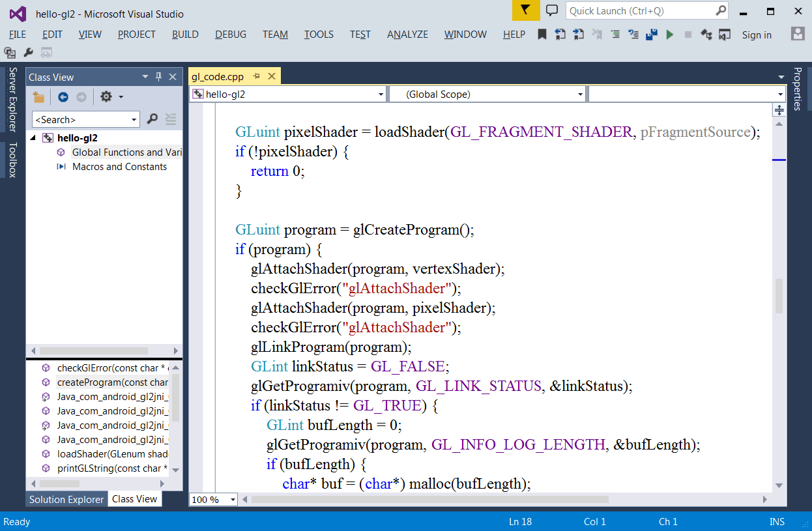This screenshot has width=812, height=531.
Task: Toggle a bookmark on current line
Action: (542, 35)
